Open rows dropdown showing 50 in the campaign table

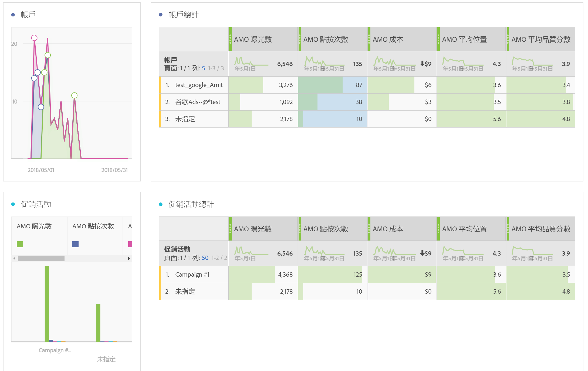[x=205, y=258]
